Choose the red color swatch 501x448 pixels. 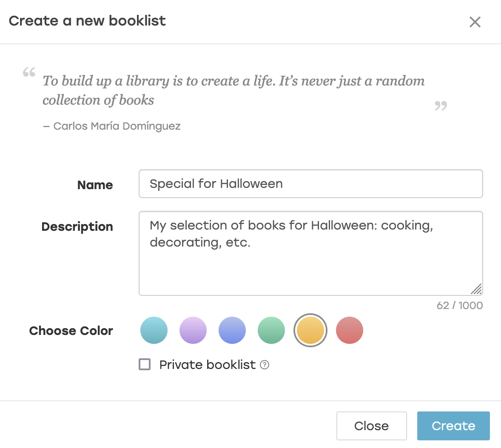350,330
